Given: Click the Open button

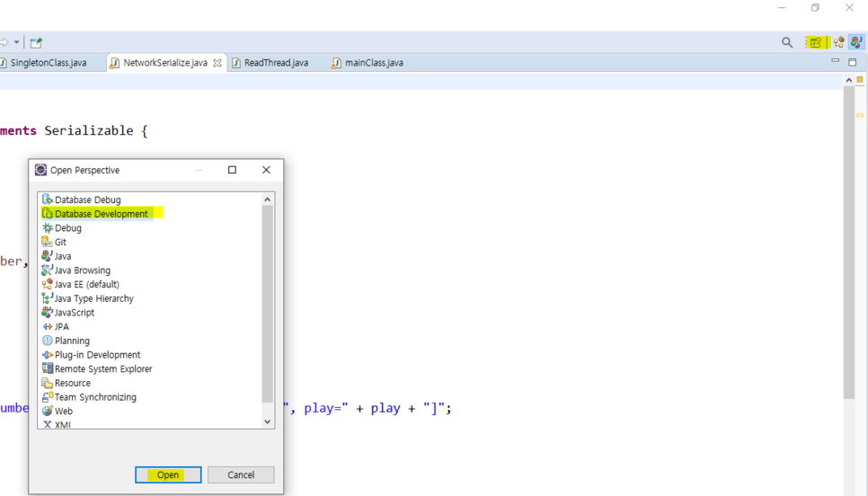Looking at the screenshot, I should (168, 475).
